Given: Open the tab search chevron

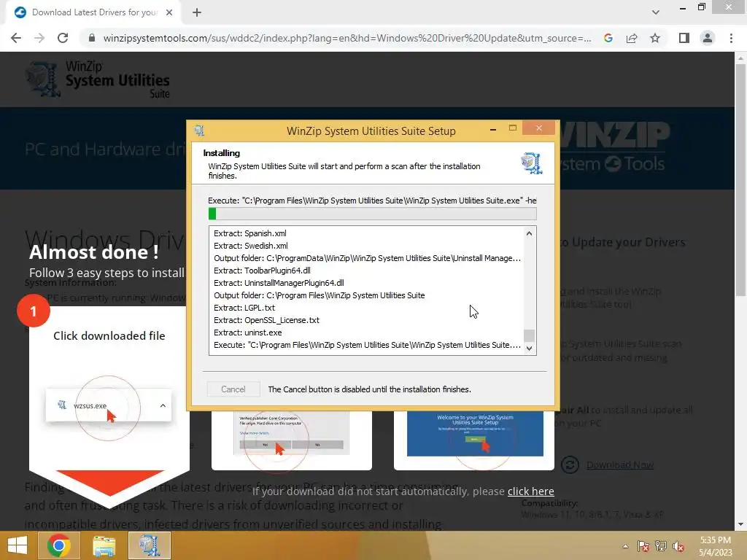Looking at the screenshot, I should pos(656,12).
